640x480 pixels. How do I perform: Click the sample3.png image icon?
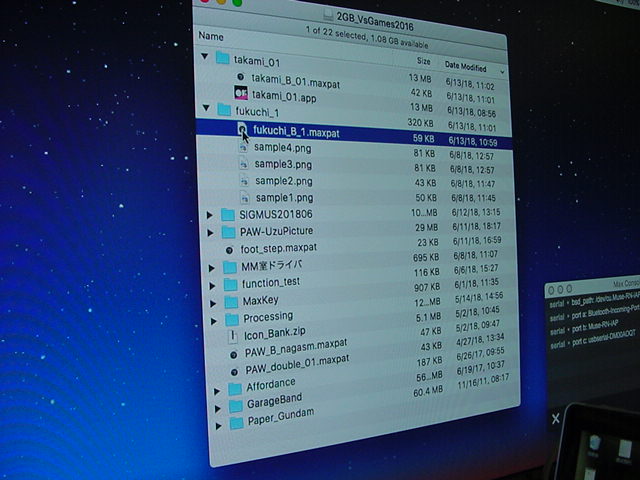(x=244, y=164)
